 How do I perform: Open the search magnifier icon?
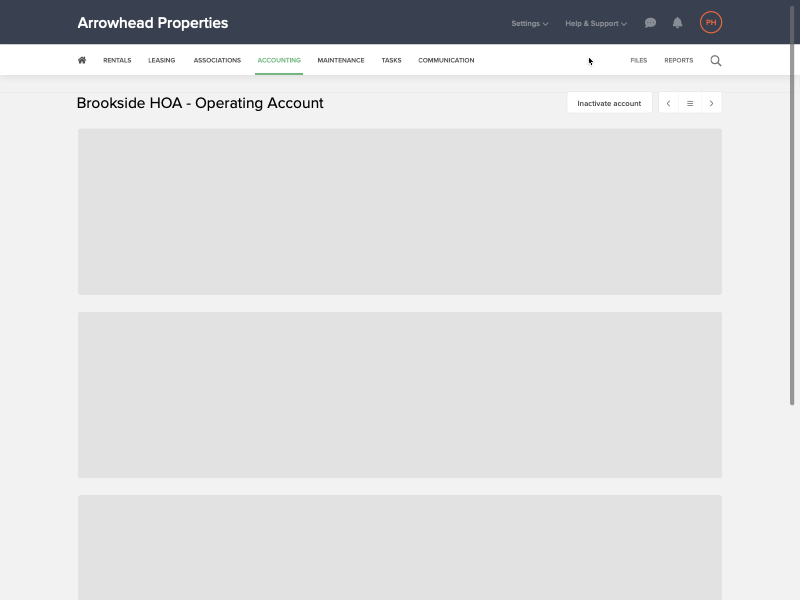tap(716, 61)
